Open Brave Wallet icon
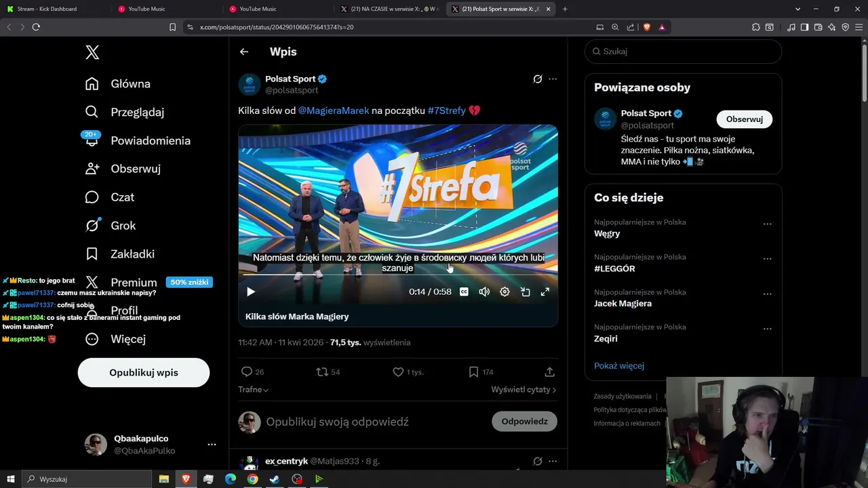 click(x=818, y=27)
